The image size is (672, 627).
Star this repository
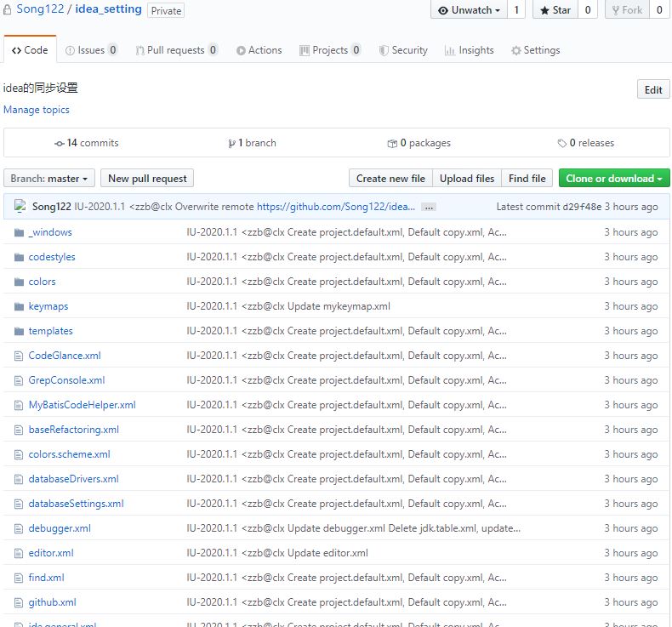pos(554,10)
